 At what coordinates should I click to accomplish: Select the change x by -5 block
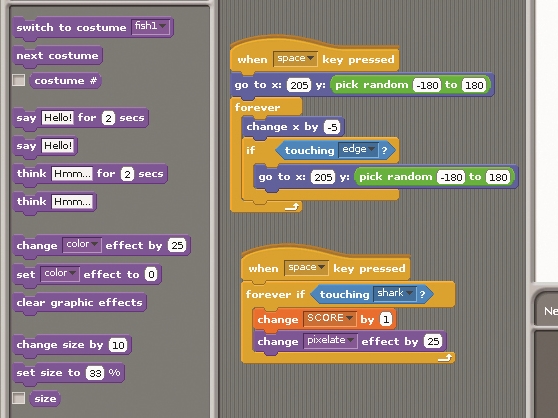coord(293,127)
